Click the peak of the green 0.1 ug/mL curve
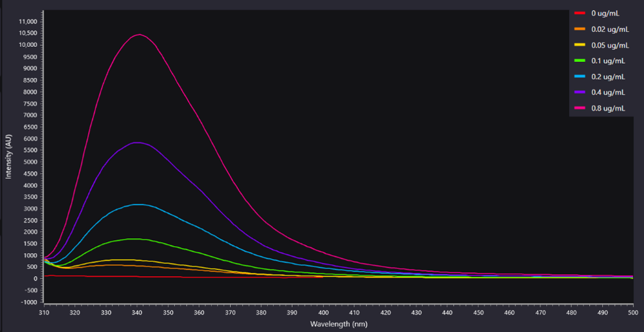 pos(136,239)
